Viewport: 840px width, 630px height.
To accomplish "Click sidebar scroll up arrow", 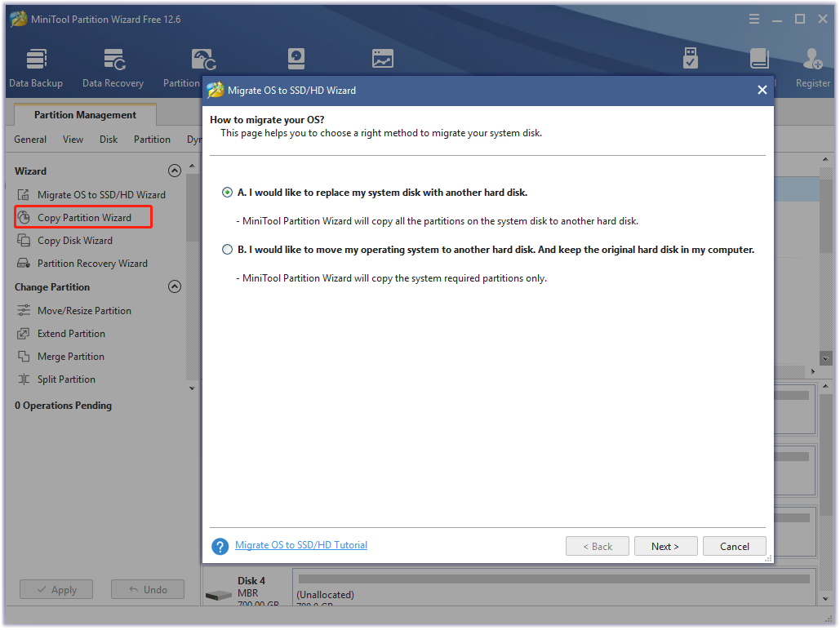I will coord(192,166).
